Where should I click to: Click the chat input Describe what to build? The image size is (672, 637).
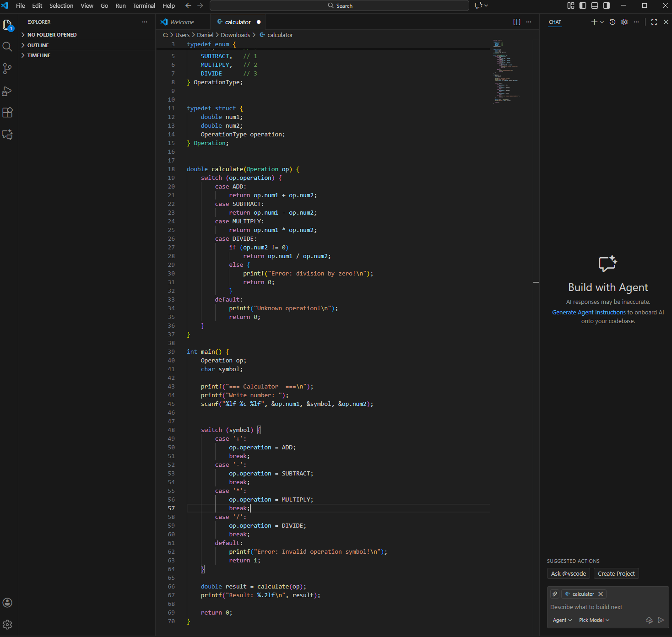(x=608, y=607)
